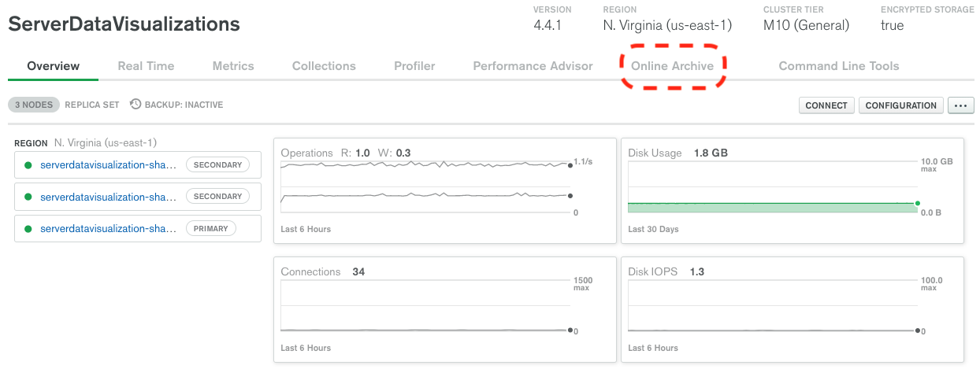Click the backup clock history icon

coord(135,105)
